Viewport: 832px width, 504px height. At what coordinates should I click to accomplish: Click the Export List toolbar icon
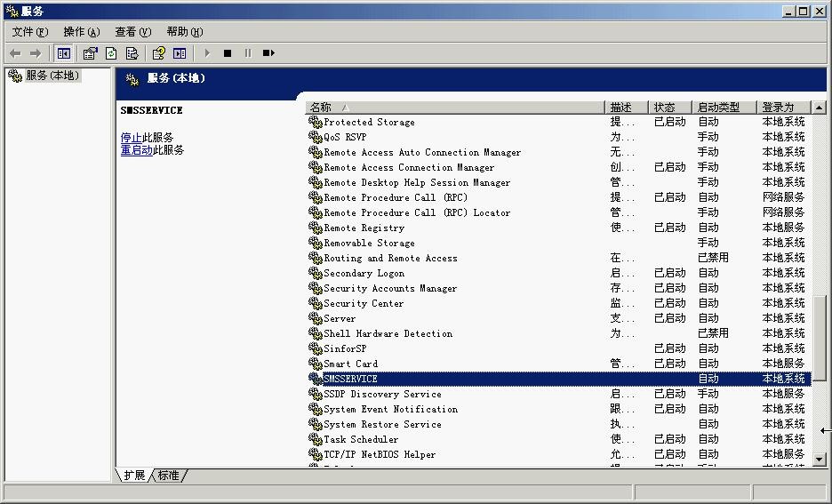pyautogui.click(x=132, y=53)
